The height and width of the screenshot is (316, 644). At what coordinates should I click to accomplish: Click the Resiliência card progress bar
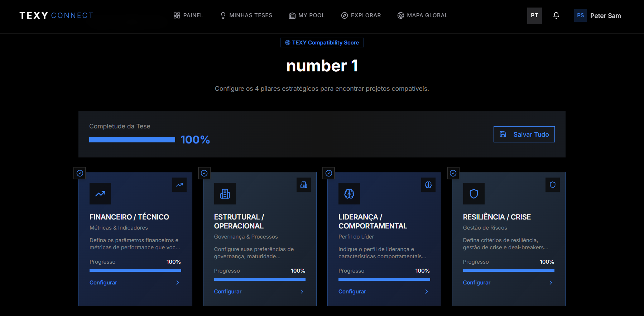[x=509, y=270]
